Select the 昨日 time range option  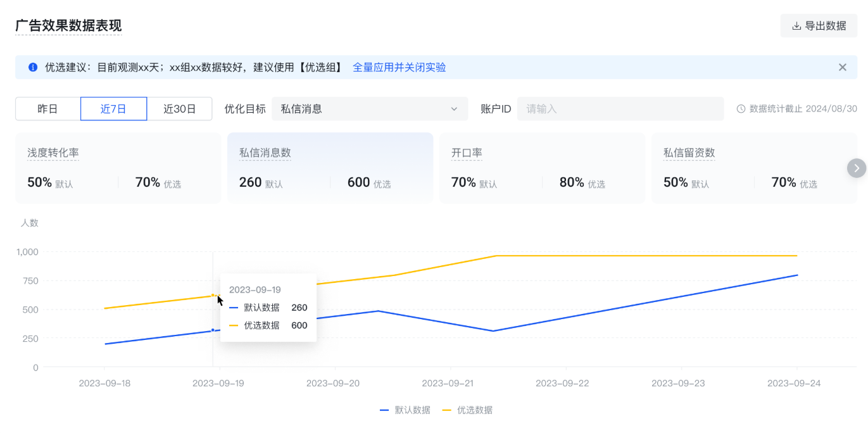tap(47, 108)
